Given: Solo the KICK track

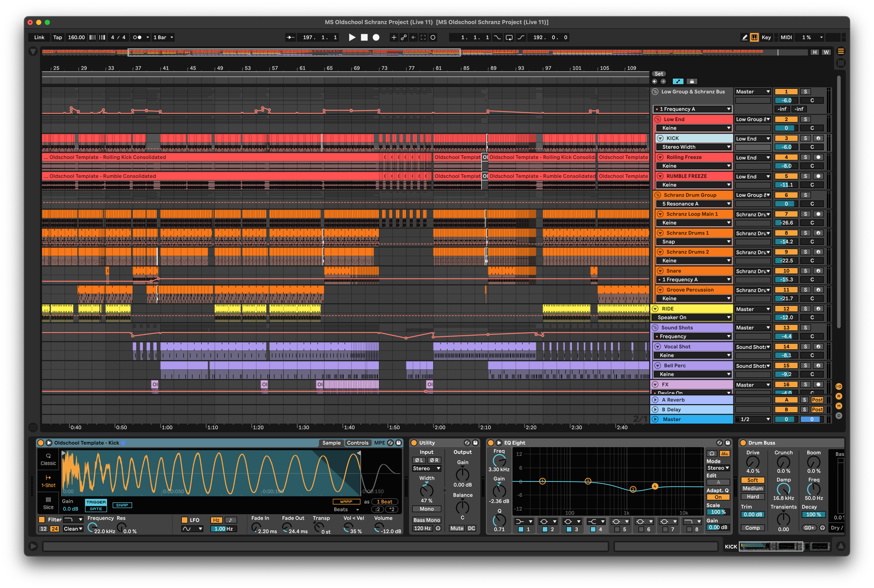Looking at the screenshot, I should coord(805,138).
